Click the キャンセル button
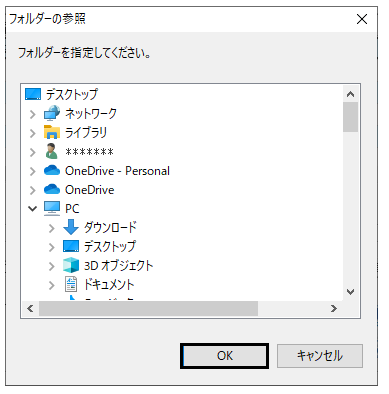389x394 pixels. point(319,356)
